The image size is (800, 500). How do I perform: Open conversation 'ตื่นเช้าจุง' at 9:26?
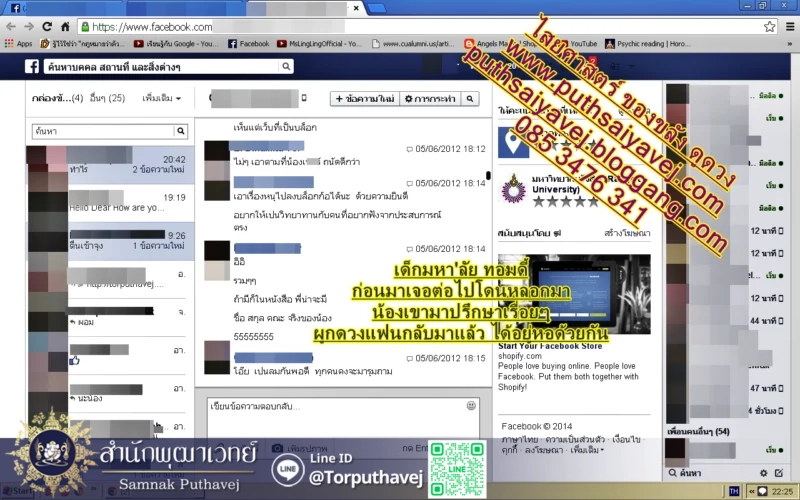click(110, 241)
